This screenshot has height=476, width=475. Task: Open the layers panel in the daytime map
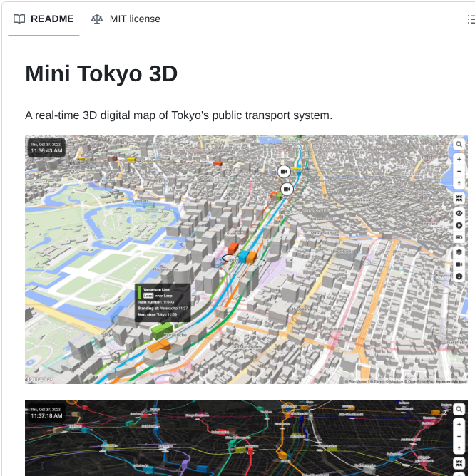(x=459, y=252)
